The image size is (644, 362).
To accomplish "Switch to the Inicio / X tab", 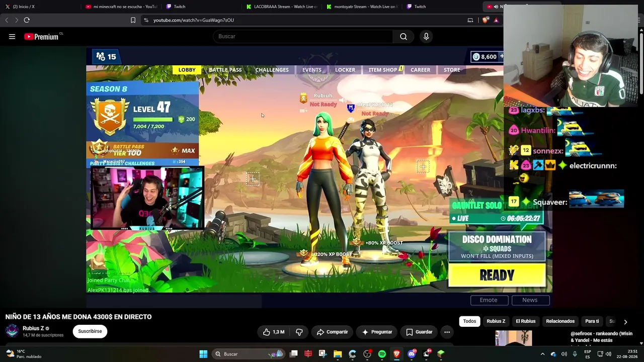I will click(x=40, y=7).
